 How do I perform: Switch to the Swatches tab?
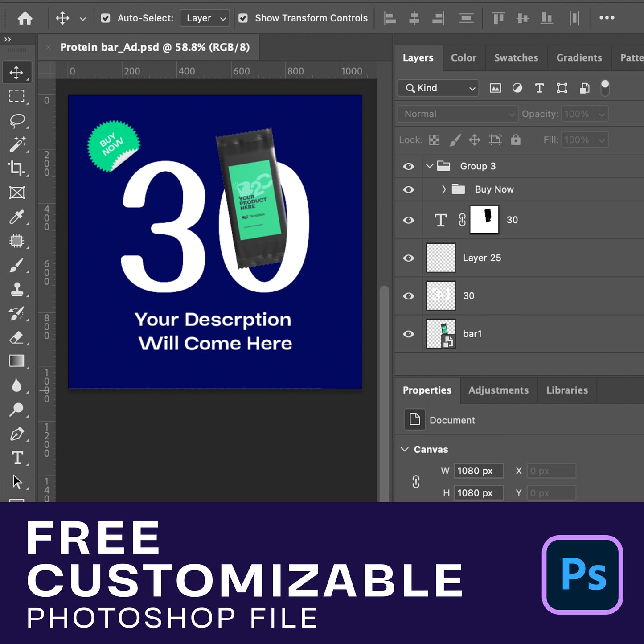(x=516, y=58)
